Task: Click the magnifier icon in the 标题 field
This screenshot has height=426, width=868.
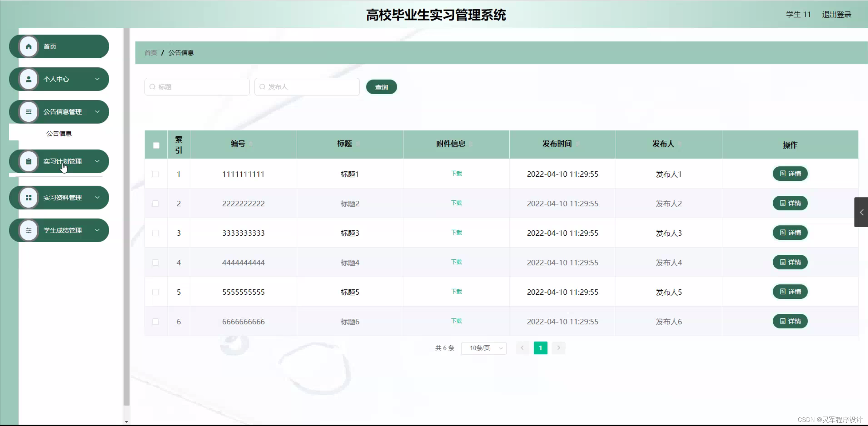Action: tap(153, 87)
